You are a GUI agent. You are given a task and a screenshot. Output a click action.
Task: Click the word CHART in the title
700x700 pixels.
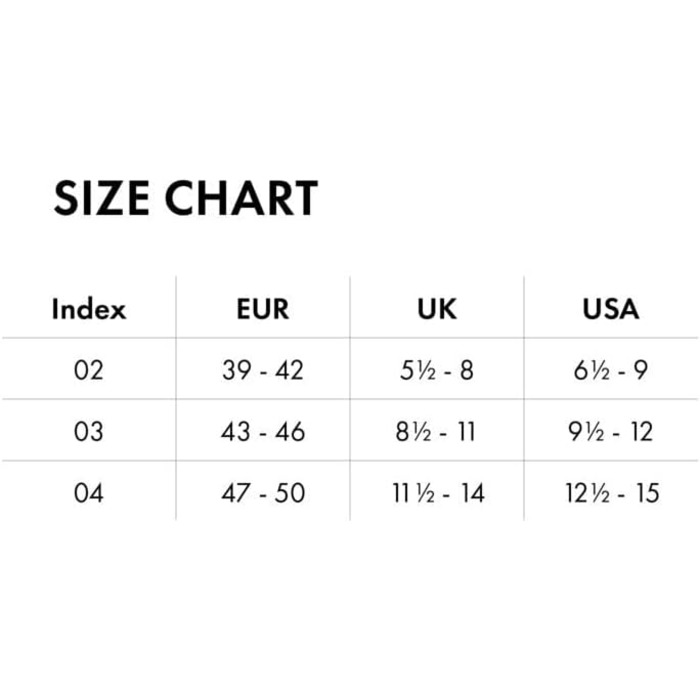(241, 198)
